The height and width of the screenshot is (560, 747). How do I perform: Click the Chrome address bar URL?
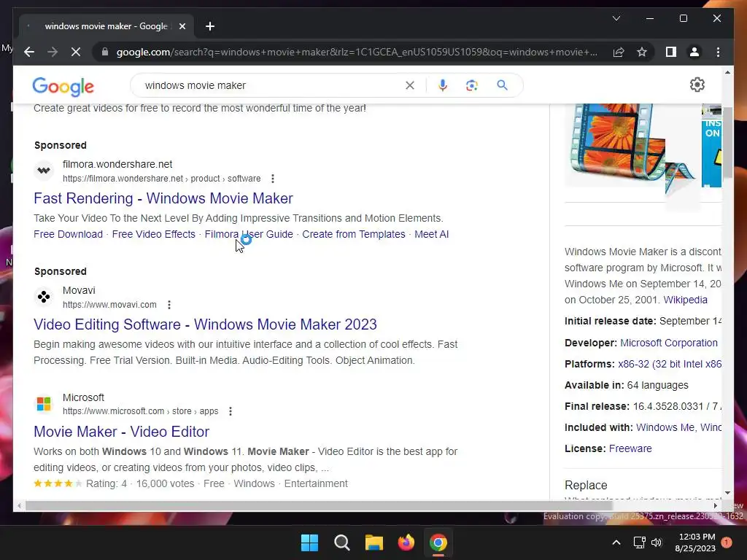356,52
